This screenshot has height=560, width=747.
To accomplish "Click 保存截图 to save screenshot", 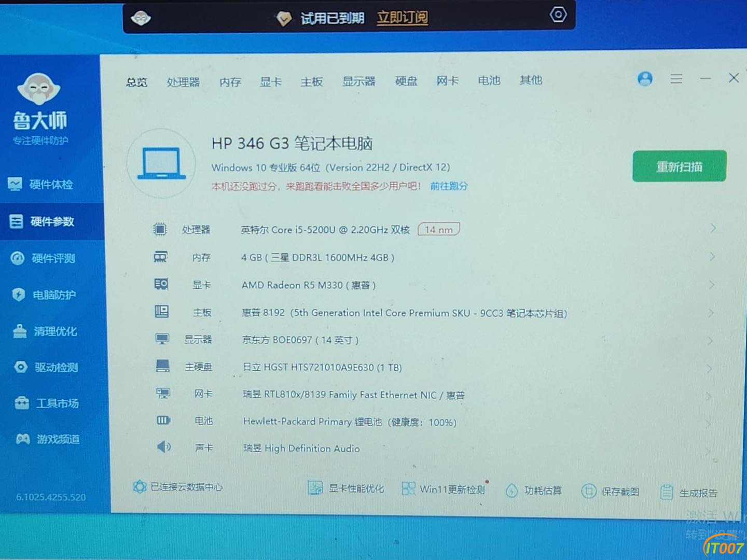I will click(610, 492).
